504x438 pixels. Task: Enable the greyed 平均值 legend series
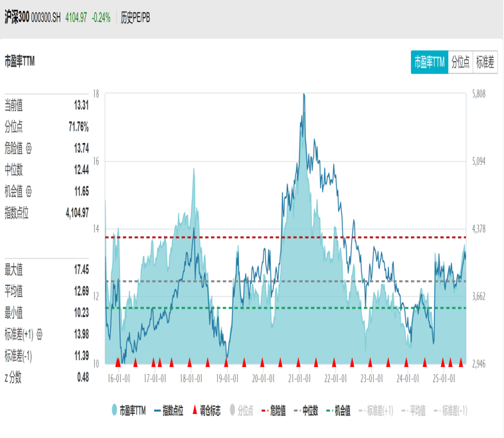click(x=413, y=411)
